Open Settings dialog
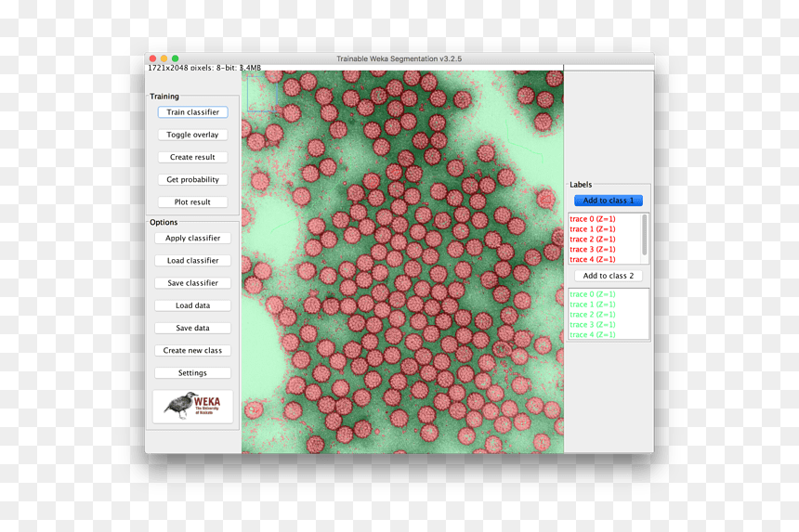The width and height of the screenshot is (799, 532). [192, 372]
